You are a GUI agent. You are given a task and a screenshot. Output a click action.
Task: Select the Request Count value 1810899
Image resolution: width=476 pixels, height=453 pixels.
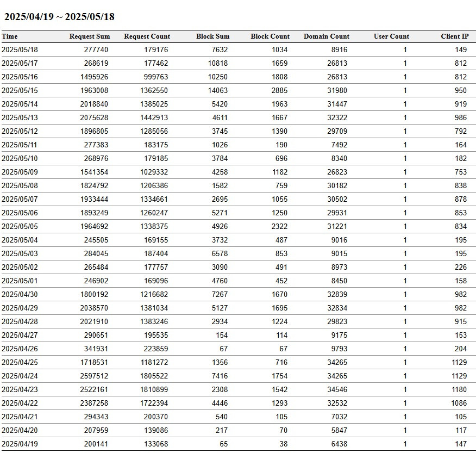click(153, 389)
